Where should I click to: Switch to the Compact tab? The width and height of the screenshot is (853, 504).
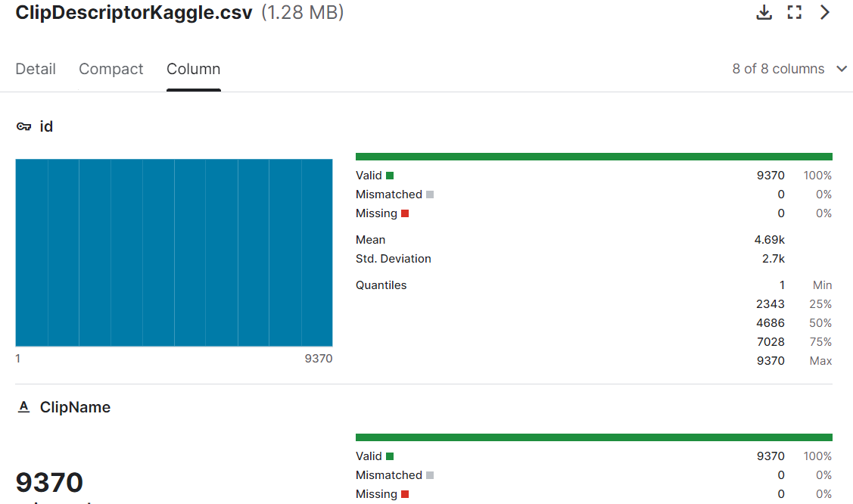point(111,69)
